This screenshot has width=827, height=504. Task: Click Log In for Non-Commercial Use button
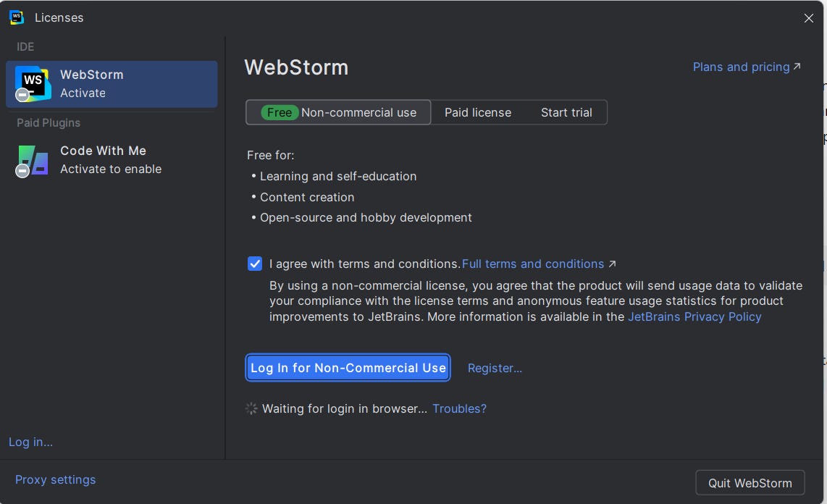(348, 367)
